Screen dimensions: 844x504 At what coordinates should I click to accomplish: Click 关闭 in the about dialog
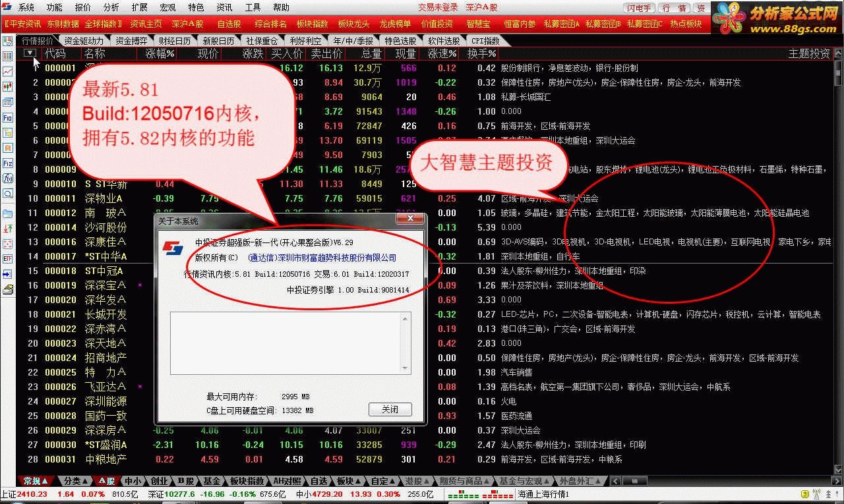(390, 409)
